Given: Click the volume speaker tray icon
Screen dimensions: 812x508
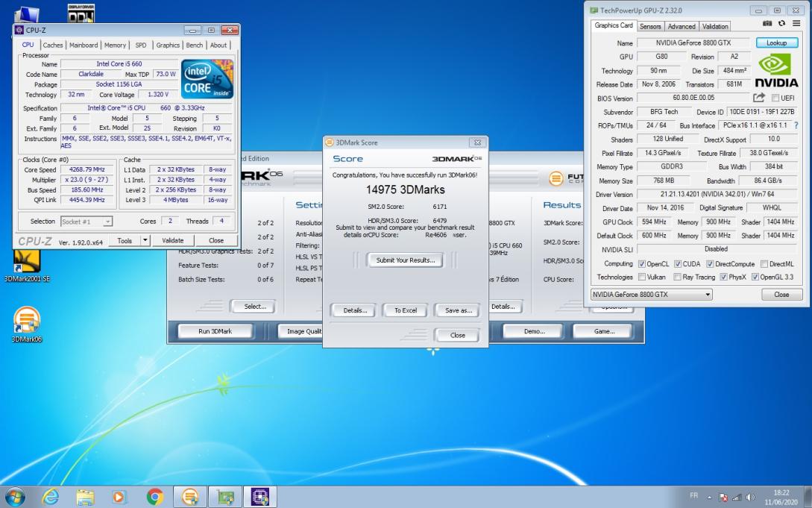Looking at the screenshot, I should (x=750, y=498).
